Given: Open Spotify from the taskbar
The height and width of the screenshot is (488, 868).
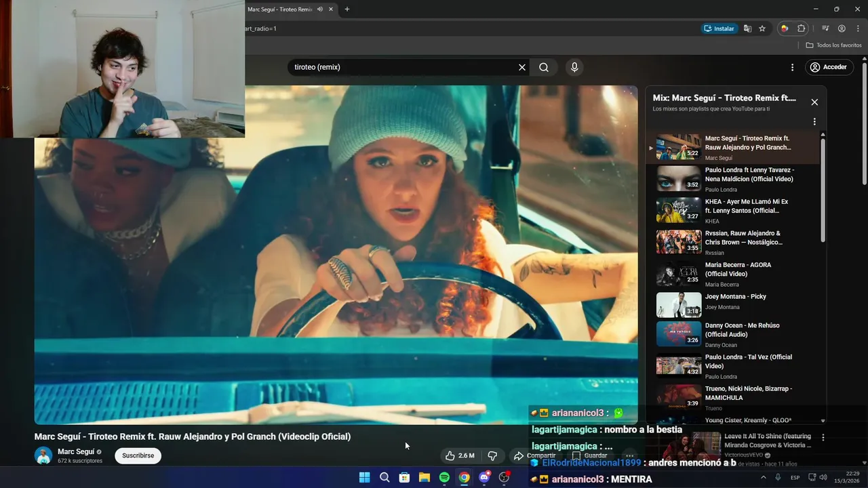Looking at the screenshot, I should pos(444,477).
